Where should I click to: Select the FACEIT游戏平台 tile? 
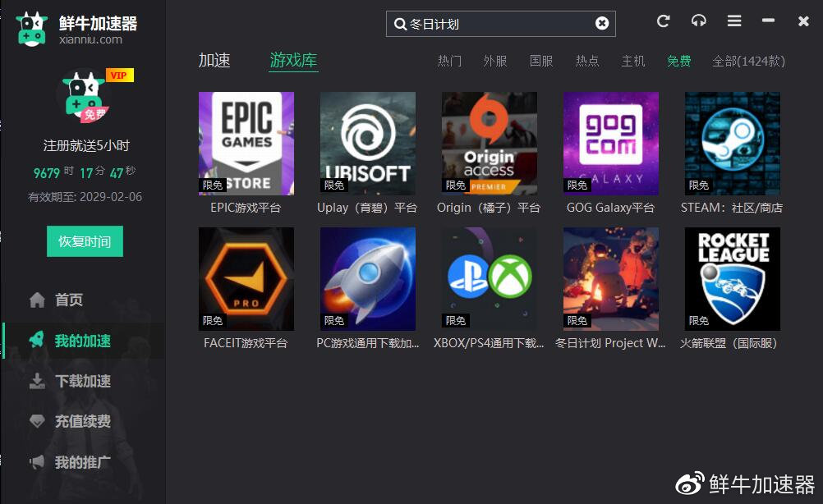coord(246,279)
